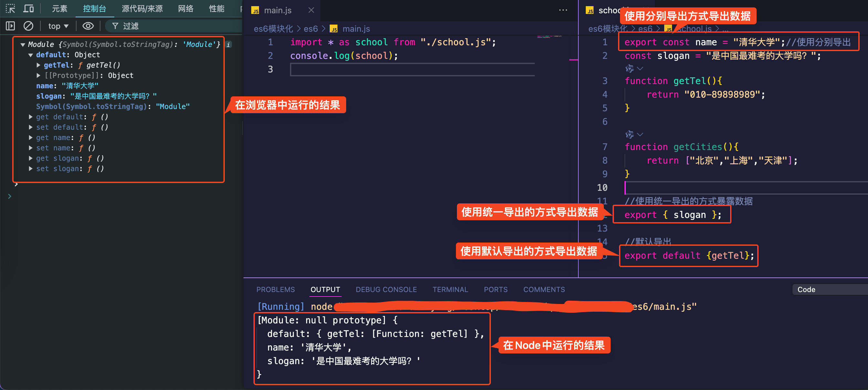This screenshot has width=868, height=390.
Task: Switch to the 源代码/来源 tab
Action: pyautogui.click(x=142, y=8)
